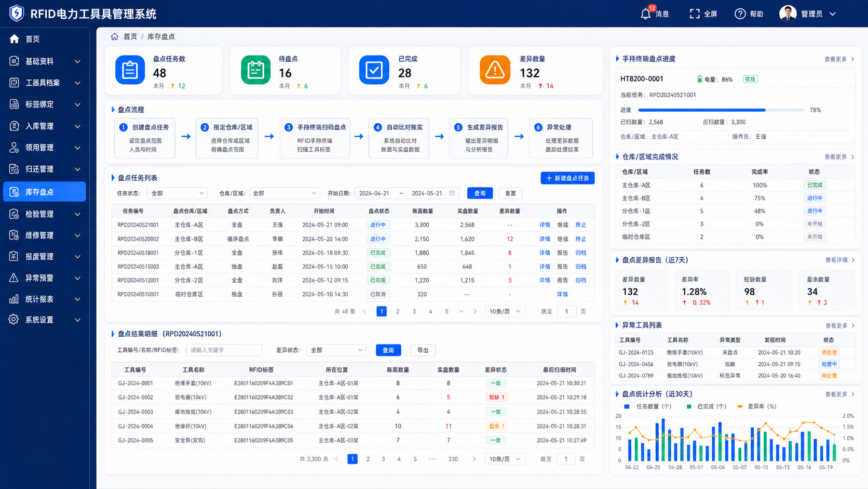The image size is (868, 489).
Task: Go to 首页 in the sidebar
Action: tap(45, 39)
